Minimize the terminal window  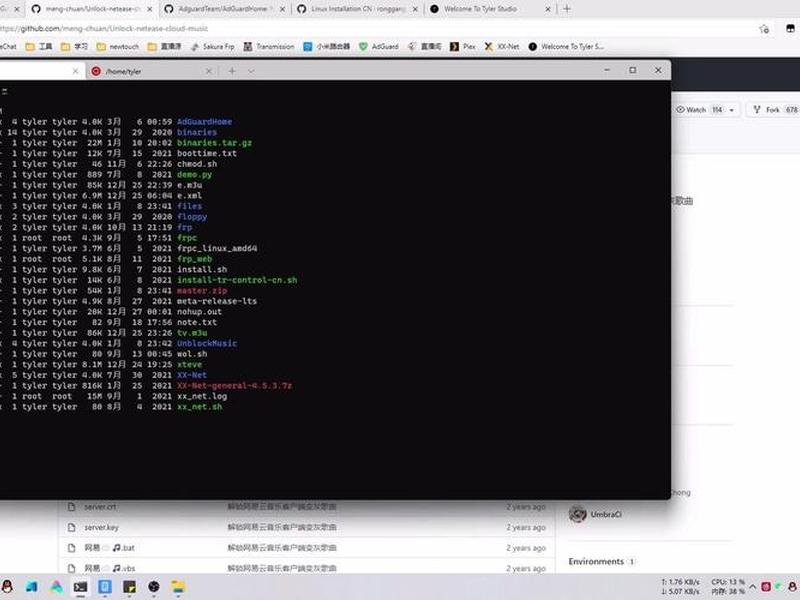tap(607, 70)
